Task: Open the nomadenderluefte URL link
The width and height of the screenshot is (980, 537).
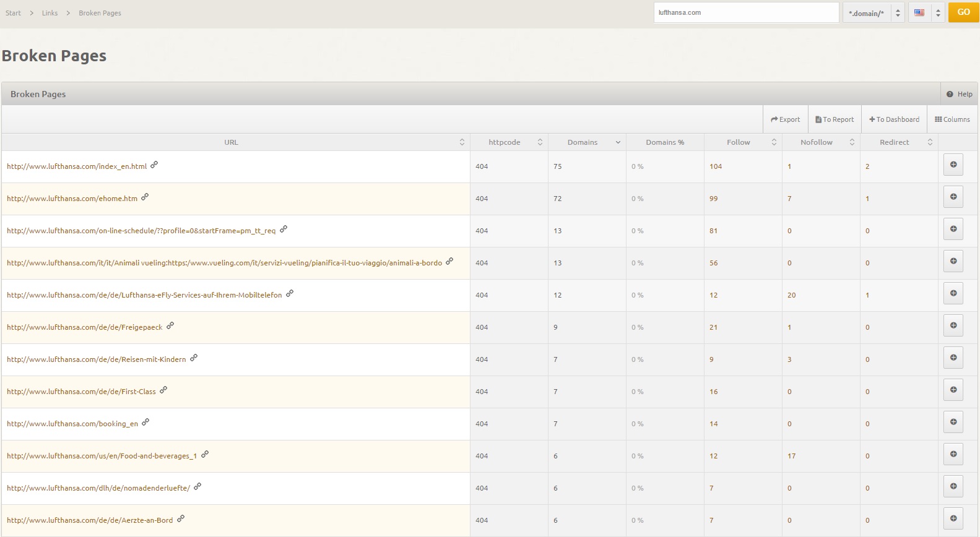Action: (98, 488)
